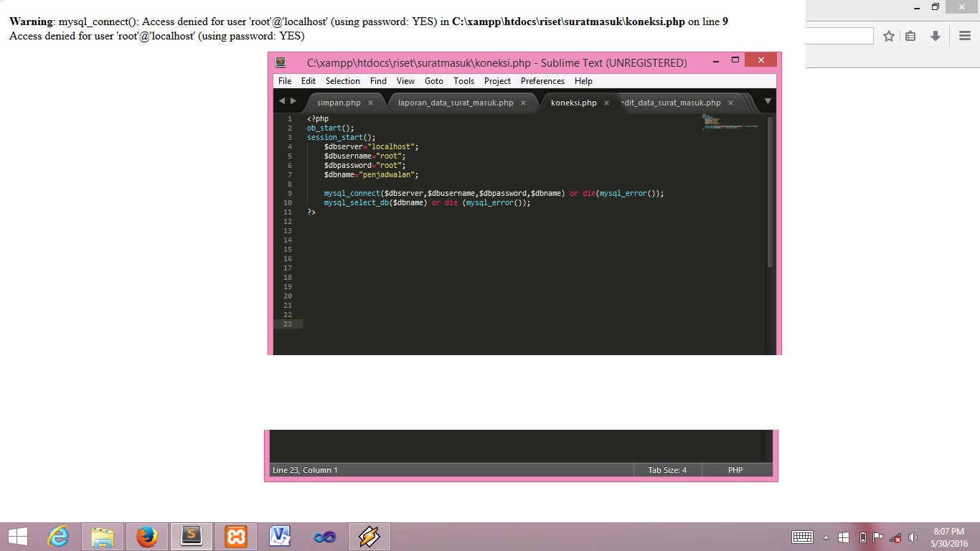Open the Winamp lightning-bolt taskbar icon

point(369,537)
